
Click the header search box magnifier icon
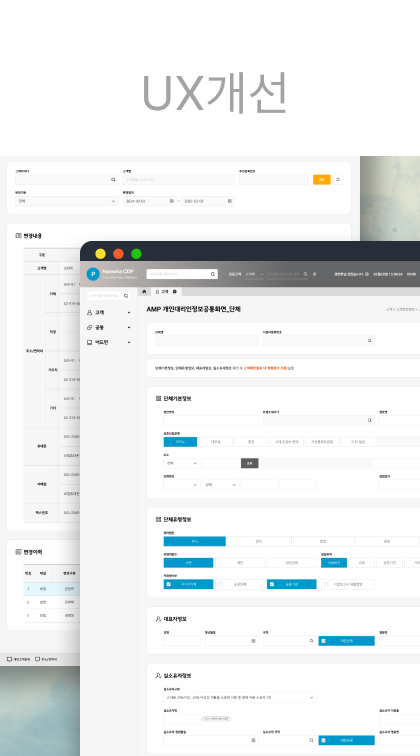[x=213, y=274]
